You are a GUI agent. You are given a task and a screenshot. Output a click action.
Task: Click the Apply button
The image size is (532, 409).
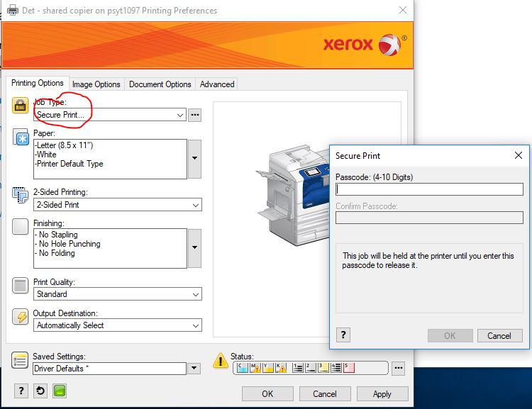[x=382, y=393]
